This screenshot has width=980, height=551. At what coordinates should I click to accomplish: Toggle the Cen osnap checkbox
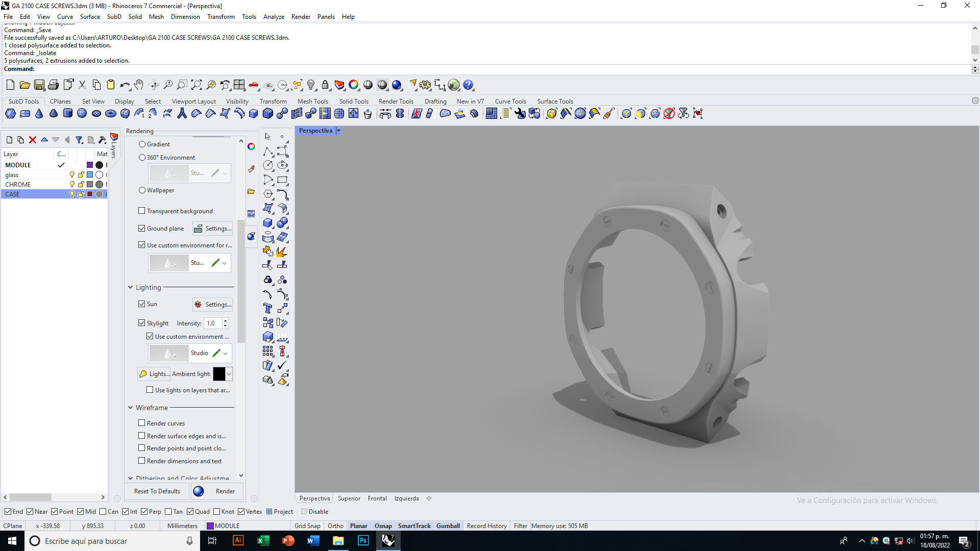pyautogui.click(x=103, y=512)
